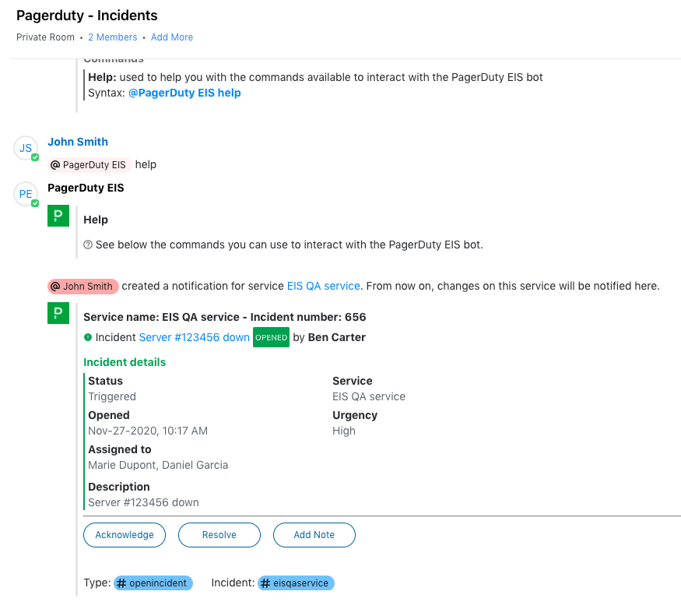
Task: Resolve the incident
Action: (x=219, y=535)
